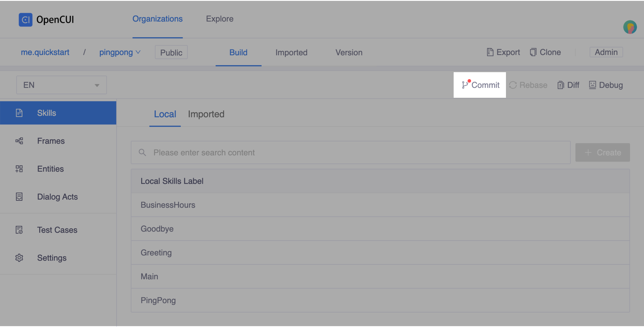Open Test Cases sidebar icon
This screenshot has width=644, height=327.
[x=19, y=230]
